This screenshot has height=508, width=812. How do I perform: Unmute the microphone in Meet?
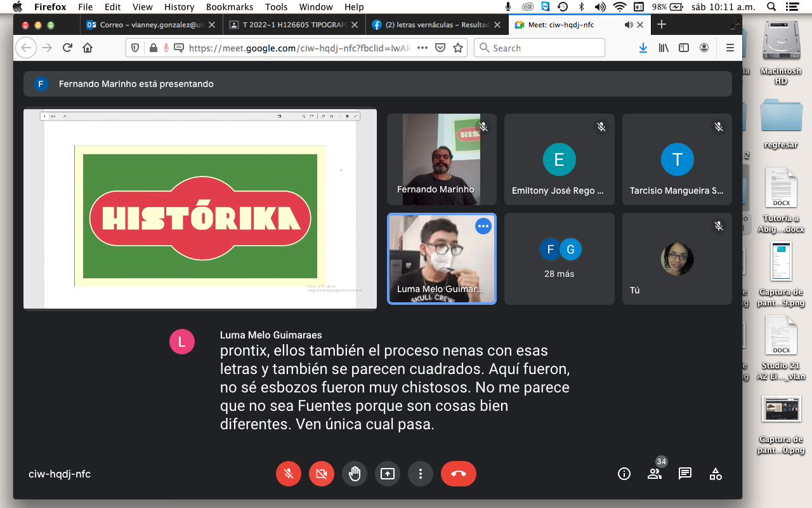289,474
